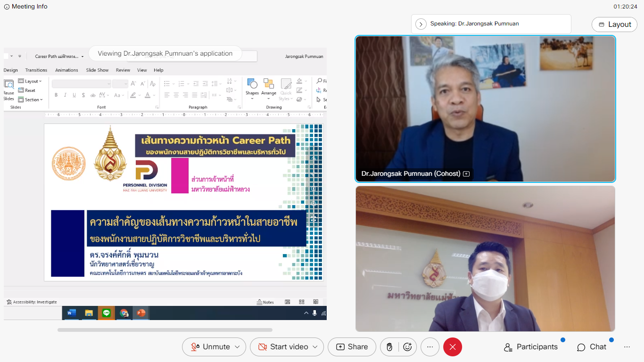
Task: Expand the Speaking indicator chevron
Action: click(x=421, y=24)
